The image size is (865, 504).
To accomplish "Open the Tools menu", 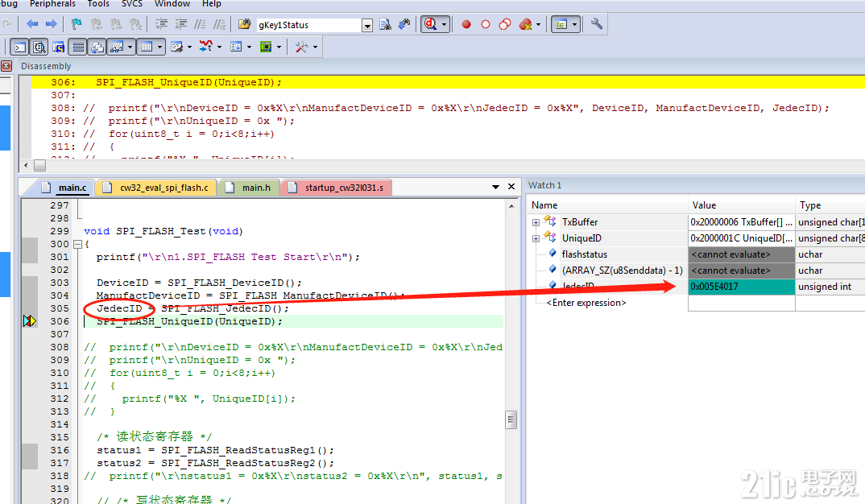I will (x=98, y=4).
